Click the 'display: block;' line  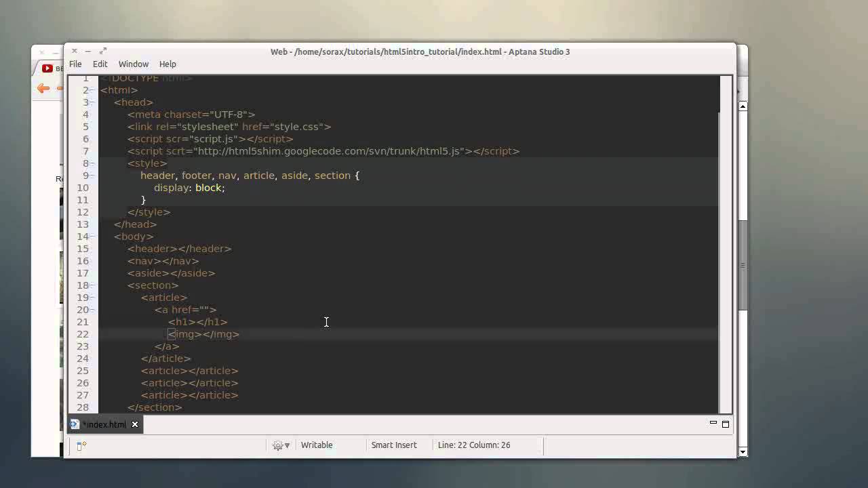(189, 188)
